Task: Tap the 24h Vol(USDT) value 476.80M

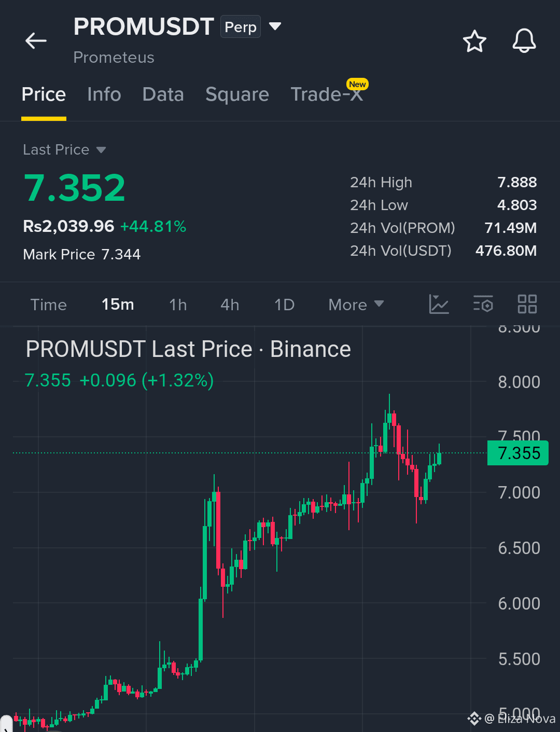Action: [x=506, y=251]
